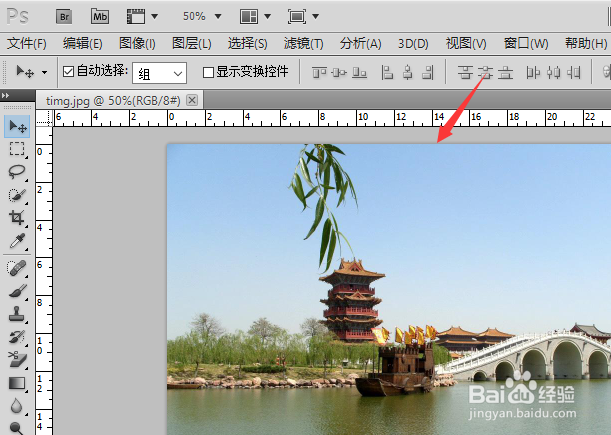Open the 组 auto-select dropdown
Viewport: 611px width, 435px height.
[159, 73]
